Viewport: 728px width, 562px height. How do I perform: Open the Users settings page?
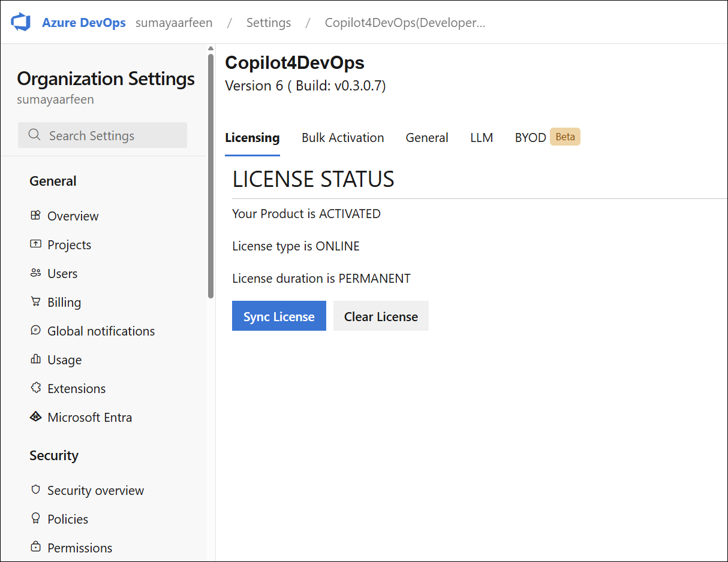click(62, 273)
